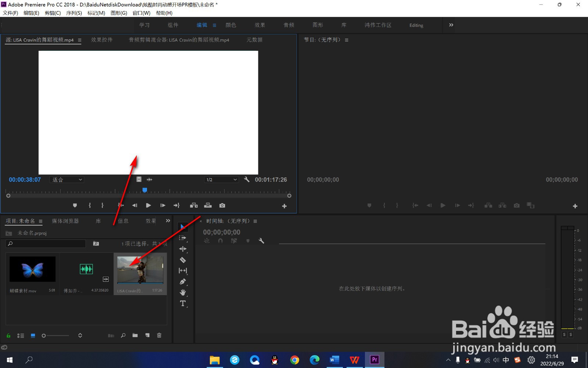
Task: Select the LISA Cravin video thumbnail
Action: click(140, 269)
